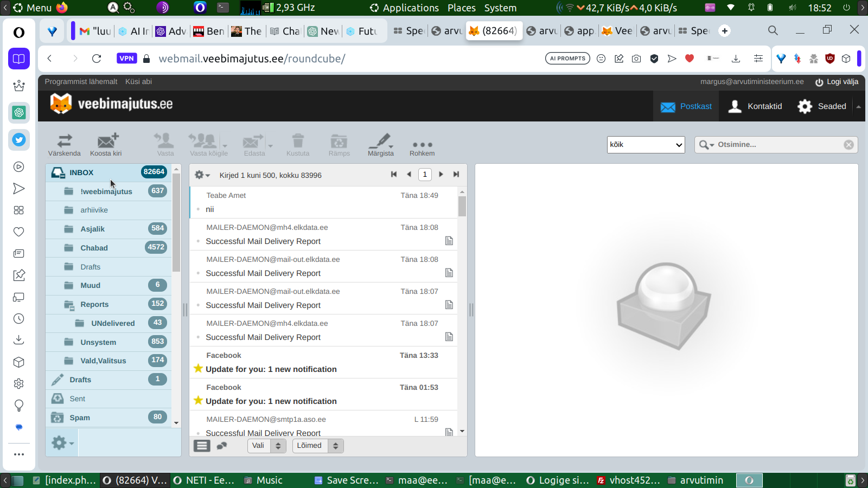
Task: Switch the message list to list view
Action: click(202, 446)
